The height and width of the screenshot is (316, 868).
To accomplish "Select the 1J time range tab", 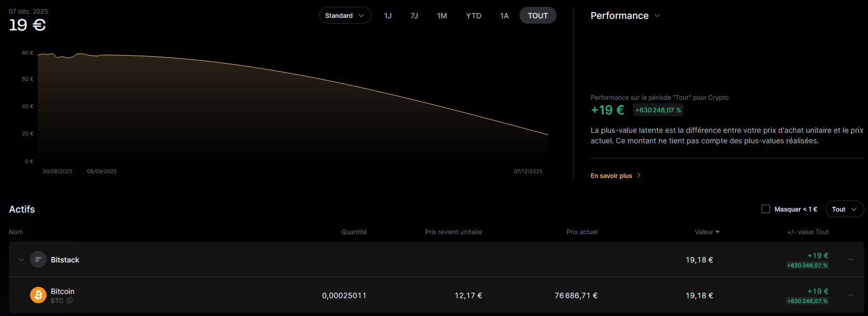I will tap(388, 16).
